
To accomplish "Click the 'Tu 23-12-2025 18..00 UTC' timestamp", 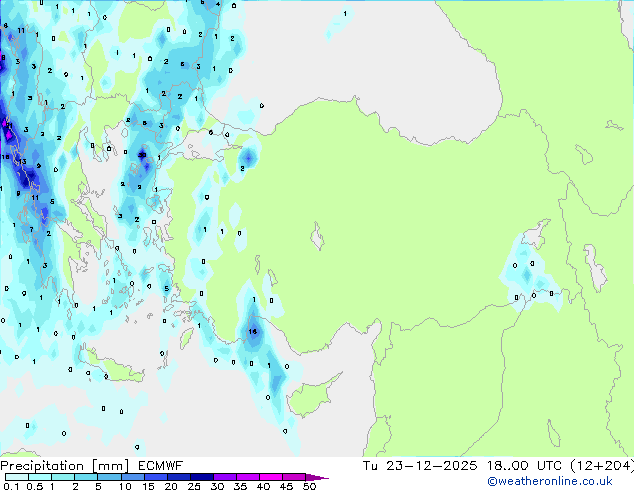I will (x=464, y=466).
